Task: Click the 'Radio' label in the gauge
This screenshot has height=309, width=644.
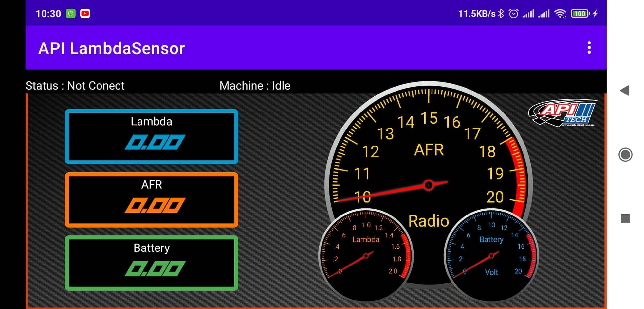Action: [429, 221]
